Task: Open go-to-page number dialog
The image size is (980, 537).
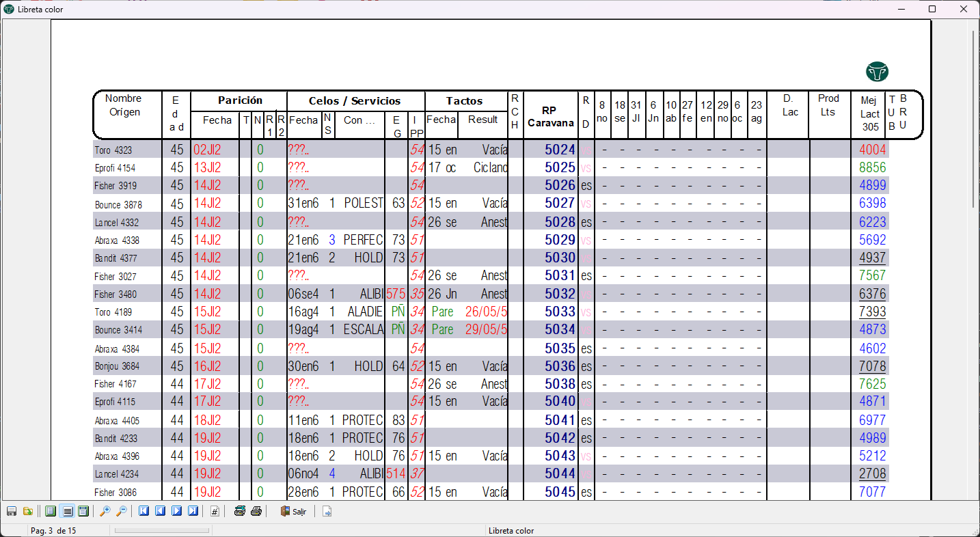Action: (x=215, y=511)
